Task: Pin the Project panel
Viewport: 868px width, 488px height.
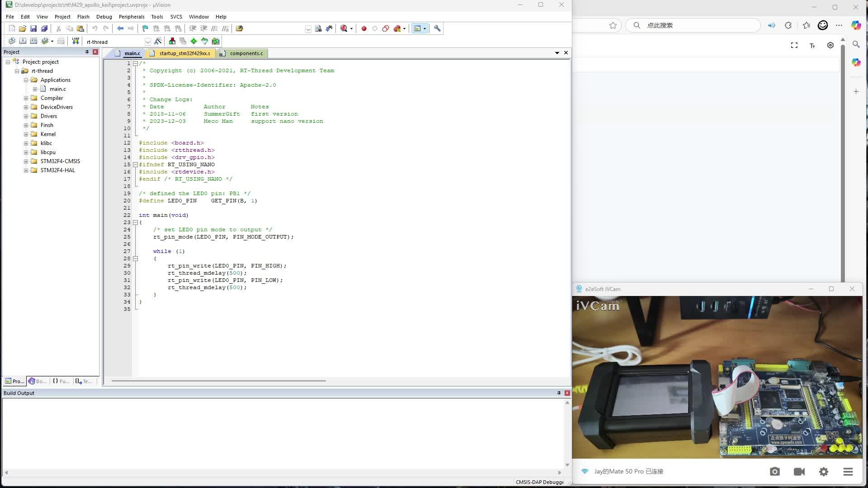Action: tap(87, 52)
